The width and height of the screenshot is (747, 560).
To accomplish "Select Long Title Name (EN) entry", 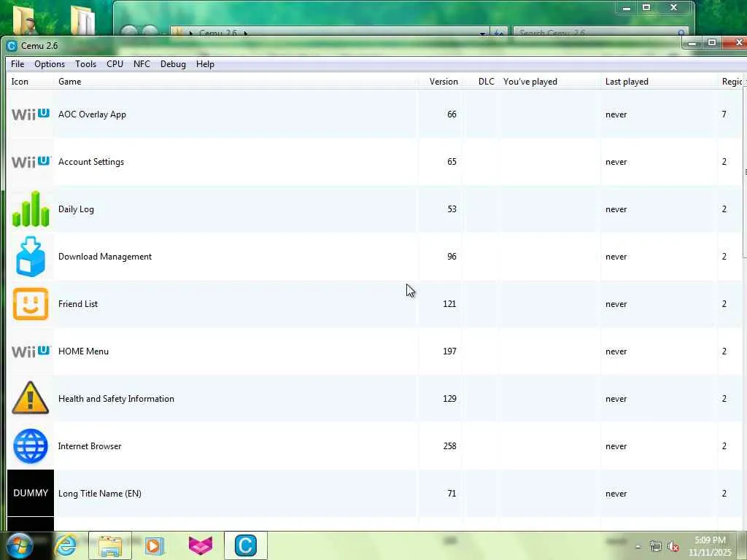I will click(99, 494).
